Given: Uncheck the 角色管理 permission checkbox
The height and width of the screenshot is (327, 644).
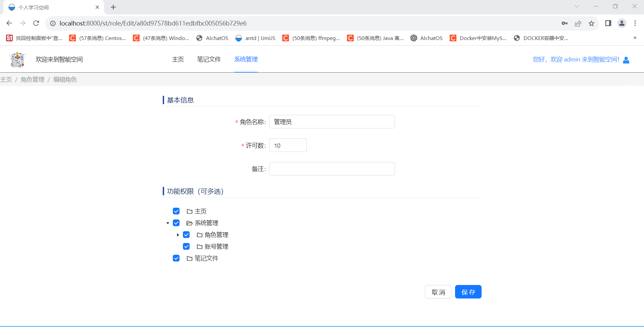Looking at the screenshot, I should (x=186, y=235).
